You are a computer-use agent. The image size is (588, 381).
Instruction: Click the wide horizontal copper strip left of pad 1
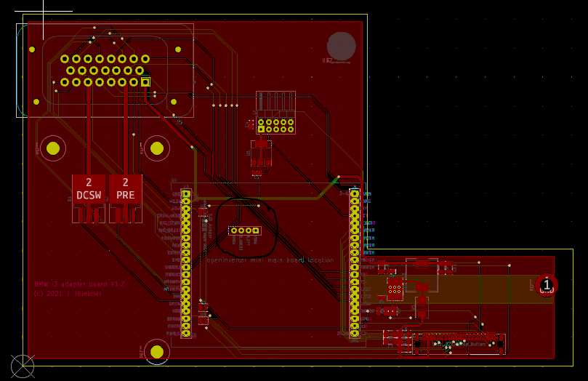[x=451, y=288]
